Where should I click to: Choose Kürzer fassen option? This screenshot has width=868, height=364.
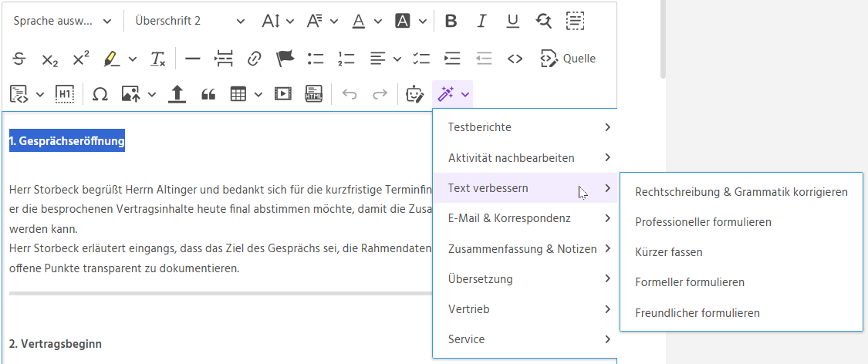point(741,252)
